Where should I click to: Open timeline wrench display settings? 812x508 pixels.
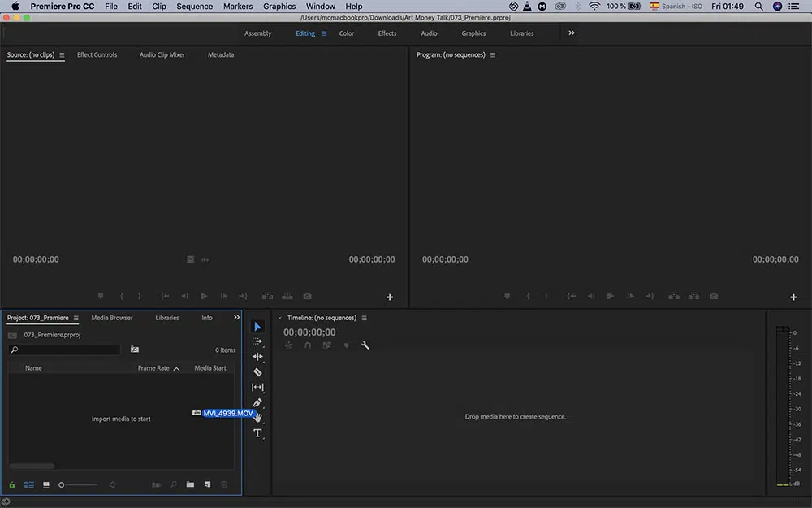[x=365, y=345]
